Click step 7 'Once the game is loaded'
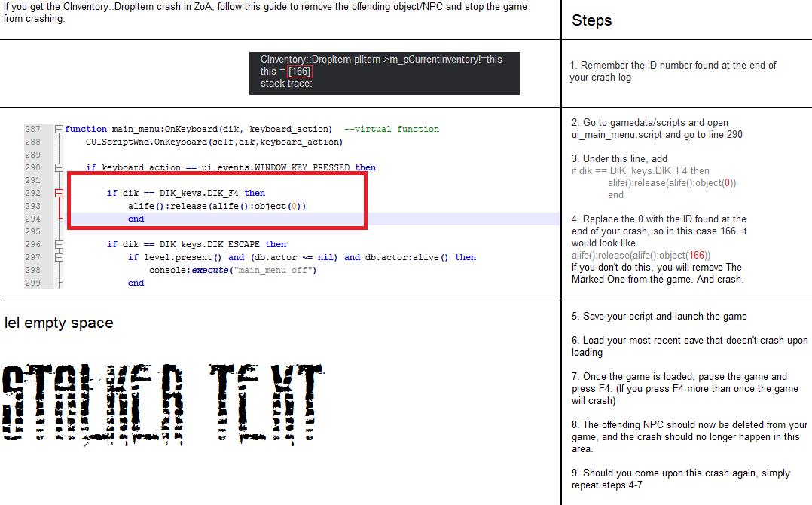This screenshot has height=505, width=812. click(685, 388)
